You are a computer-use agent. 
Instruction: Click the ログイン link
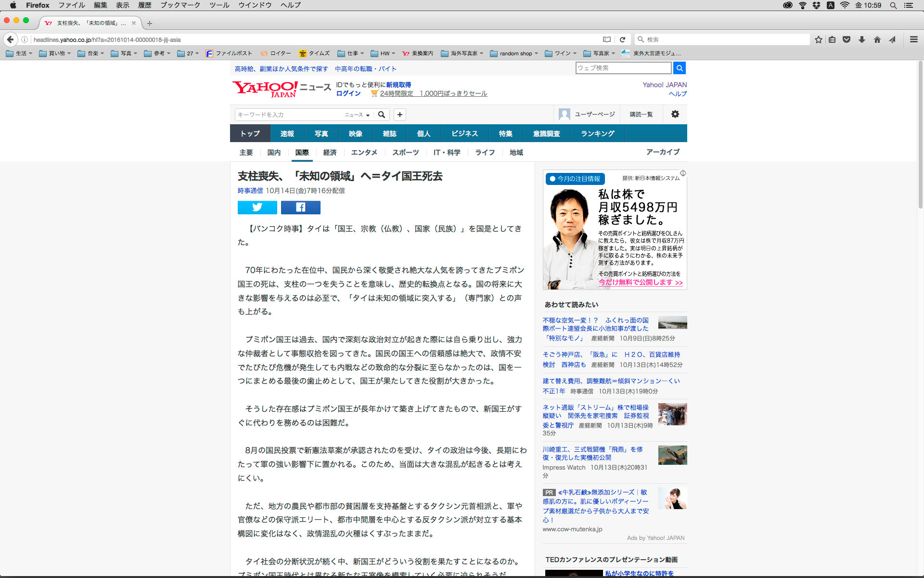tap(348, 93)
